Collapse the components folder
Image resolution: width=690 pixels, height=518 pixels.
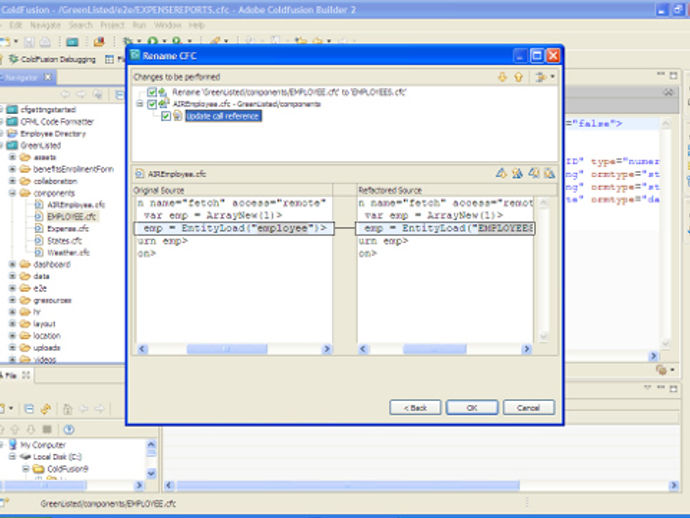click(12, 193)
